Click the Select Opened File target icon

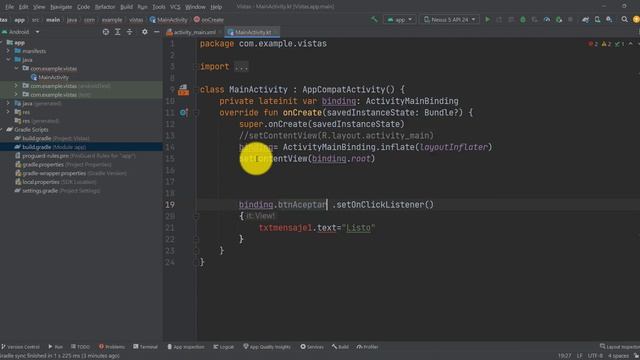pyautogui.click(x=106, y=32)
